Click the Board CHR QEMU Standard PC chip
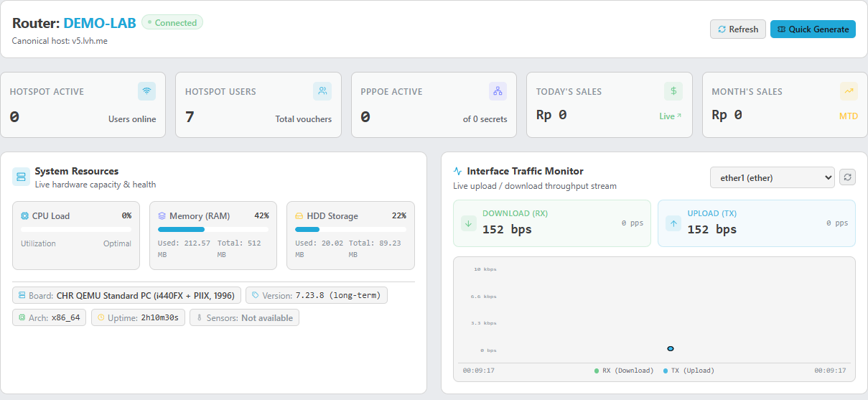 coord(127,295)
